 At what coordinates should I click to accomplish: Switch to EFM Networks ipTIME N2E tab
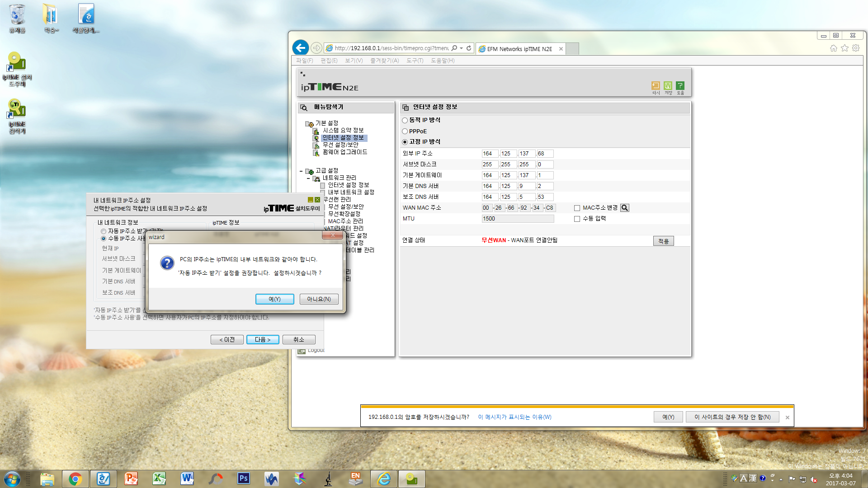[x=519, y=49]
